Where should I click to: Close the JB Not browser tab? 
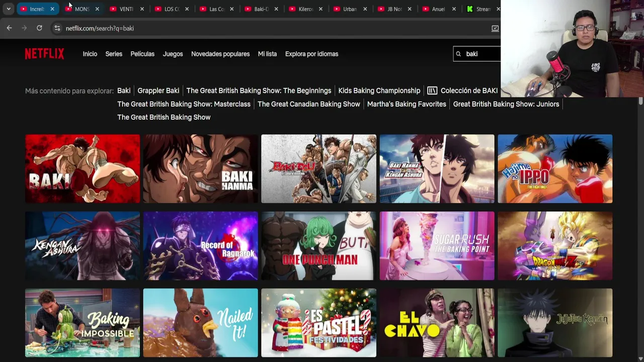click(x=410, y=9)
